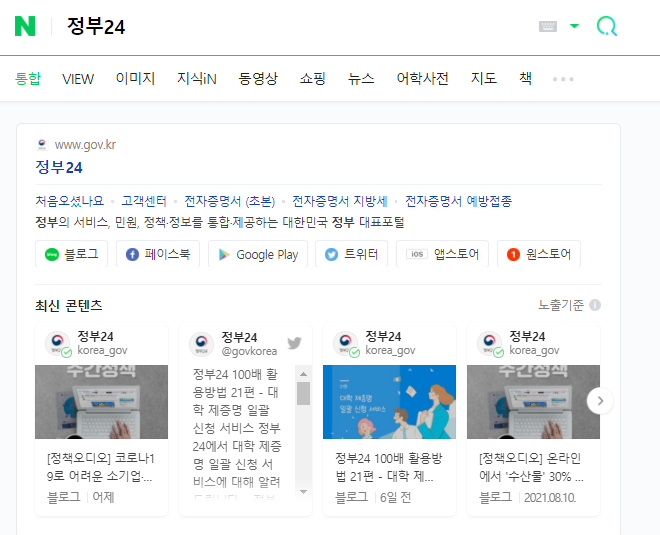The height and width of the screenshot is (535, 660).
Task: Click the gov.kr site favicon
Action: click(x=42, y=144)
